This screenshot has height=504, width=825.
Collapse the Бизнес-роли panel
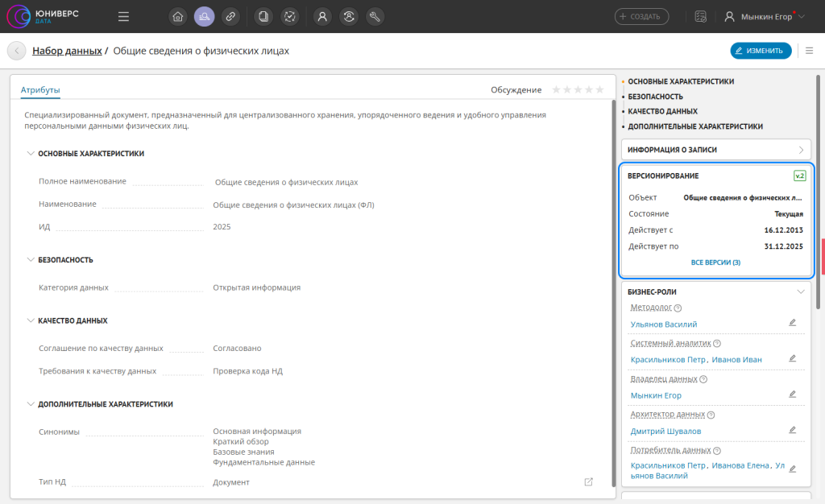(x=801, y=291)
